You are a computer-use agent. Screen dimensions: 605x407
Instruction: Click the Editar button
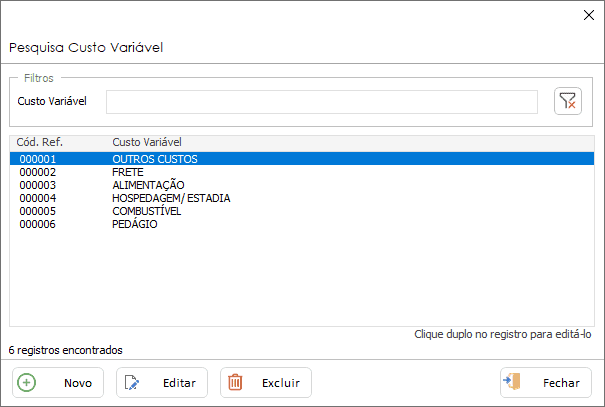pyautogui.click(x=162, y=382)
